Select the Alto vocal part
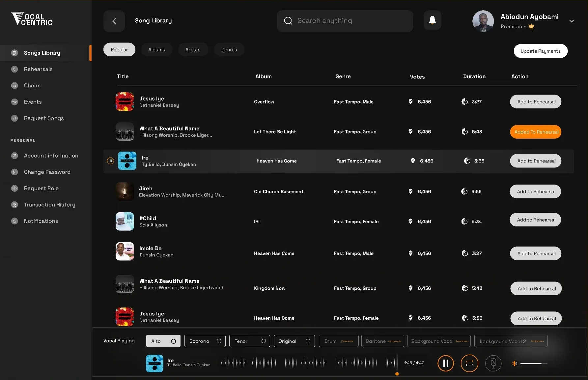Viewport: 588px width, 380px height. (x=163, y=341)
